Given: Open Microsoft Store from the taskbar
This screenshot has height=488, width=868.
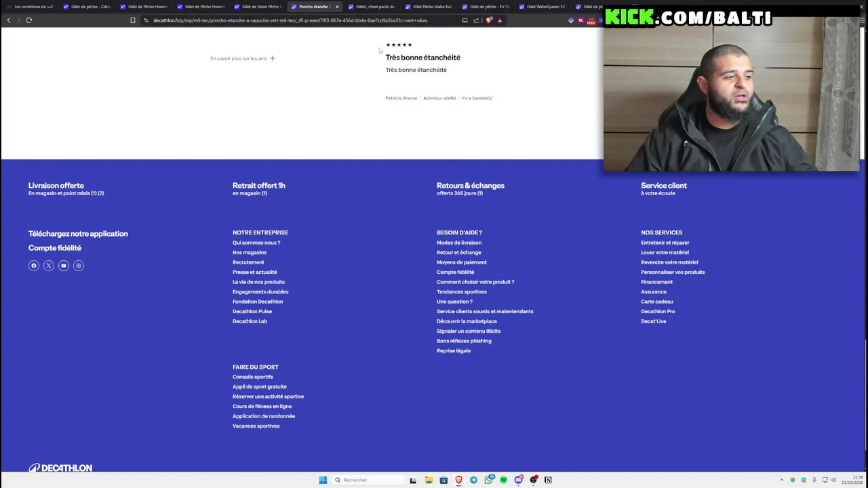Looking at the screenshot, I should (x=443, y=480).
